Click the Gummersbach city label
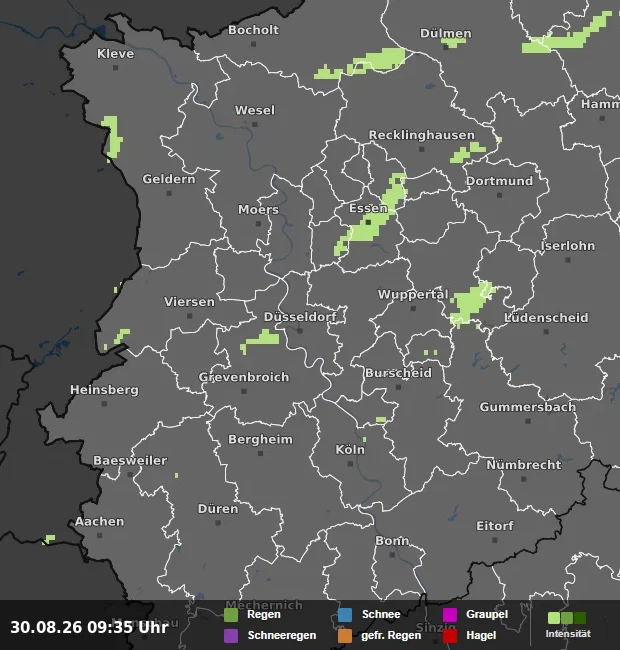 pos(528,407)
